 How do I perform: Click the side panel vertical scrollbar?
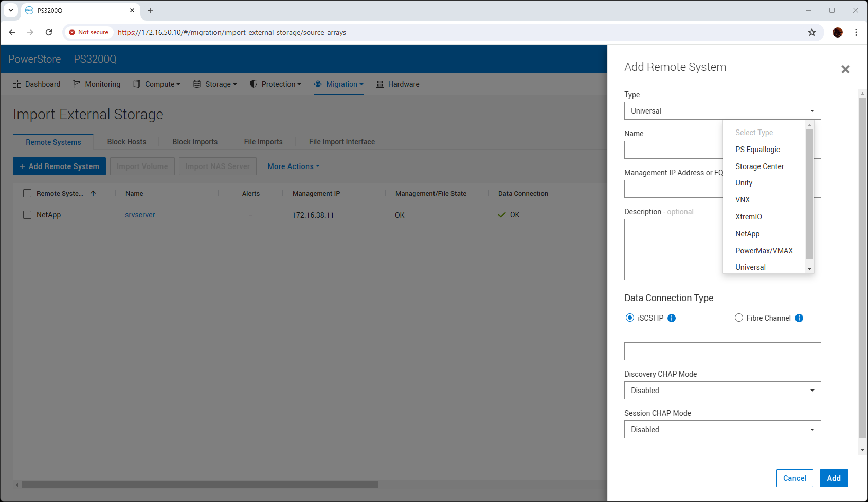[x=862, y=267]
